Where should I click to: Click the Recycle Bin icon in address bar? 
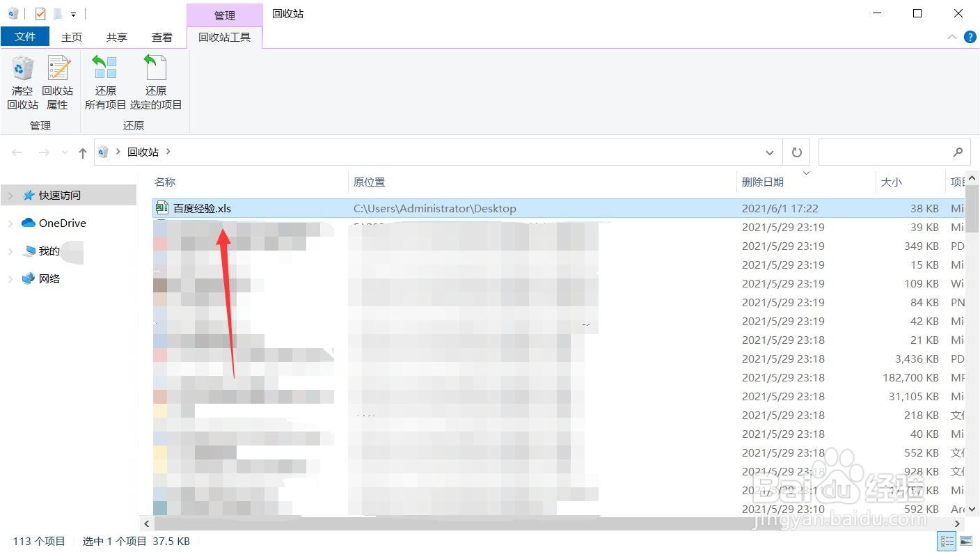pos(104,152)
